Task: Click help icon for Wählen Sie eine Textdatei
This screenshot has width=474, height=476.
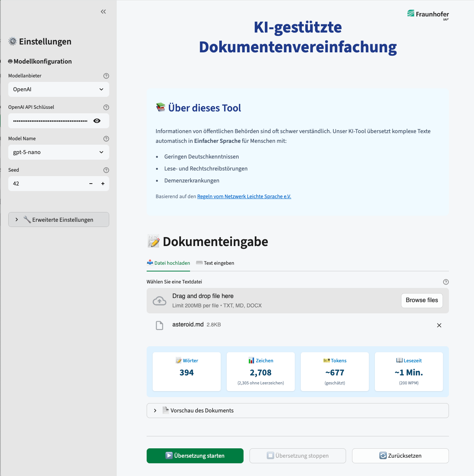Action: (x=446, y=282)
